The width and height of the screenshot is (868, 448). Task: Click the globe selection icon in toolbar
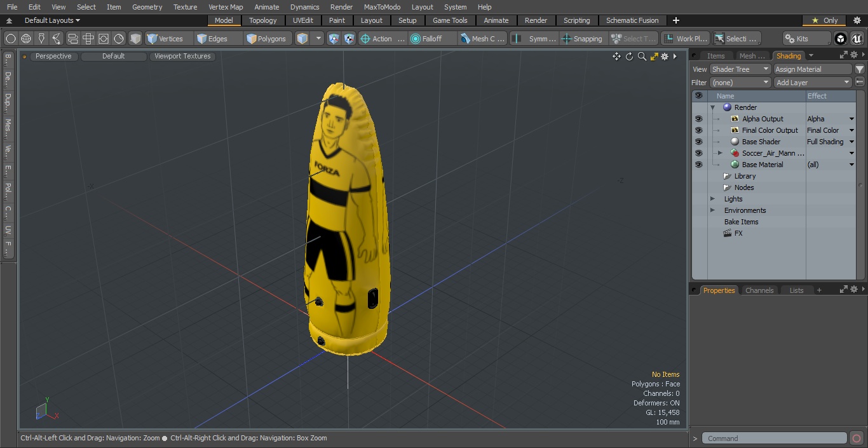[26, 39]
